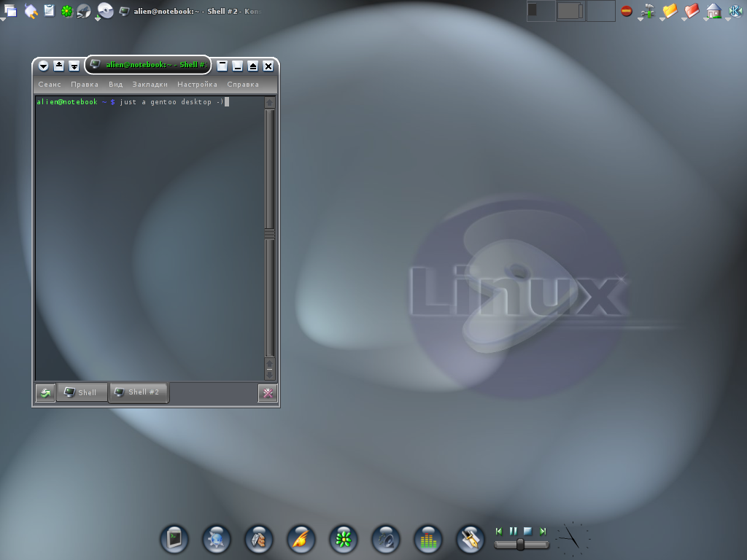Switch to second virtual desktop in pager
Image resolution: width=747 pixels, height=560 pixels.
(x=570, y=11)
